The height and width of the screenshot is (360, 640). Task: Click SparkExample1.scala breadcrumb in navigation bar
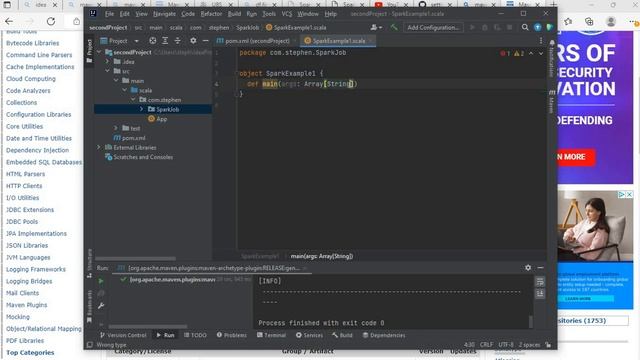click(296, 27)
